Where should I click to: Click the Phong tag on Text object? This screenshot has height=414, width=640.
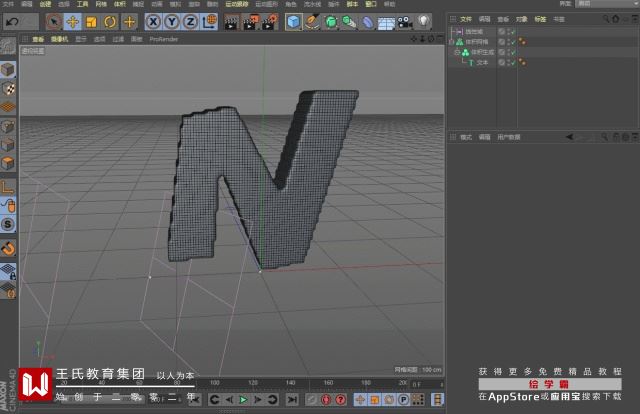click(522, 63)
